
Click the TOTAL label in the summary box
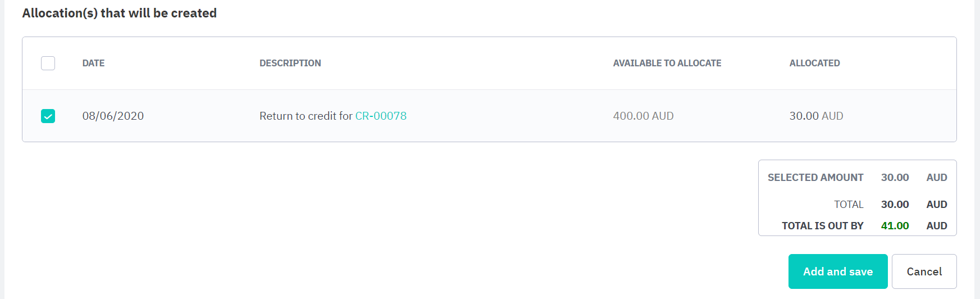pyautogui.click(x=849, y=205)
